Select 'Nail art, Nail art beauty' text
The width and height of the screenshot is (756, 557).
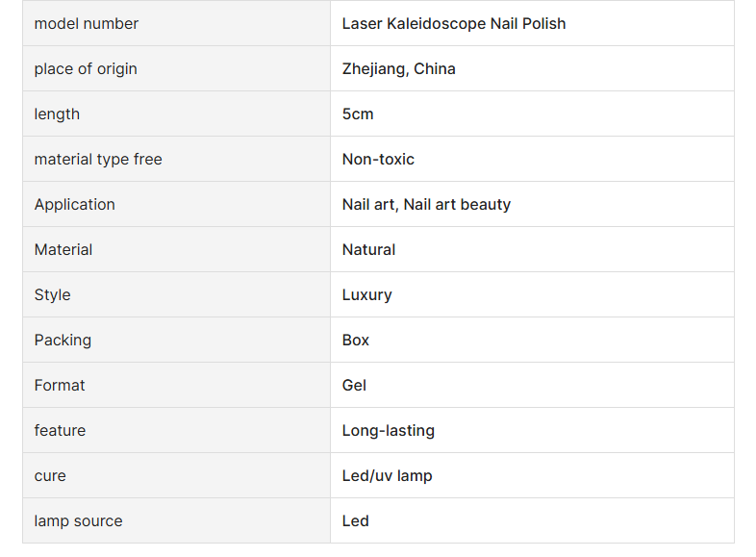(x=426, y=205)
